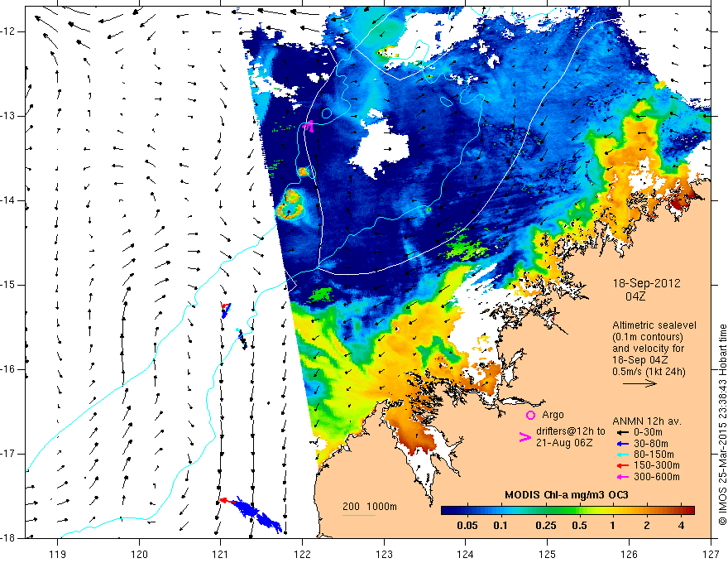The width and height of the screenshot is (728, 563).
Task: Click the 18-Sep-2012 date label
Action: [x=646, y=283]
